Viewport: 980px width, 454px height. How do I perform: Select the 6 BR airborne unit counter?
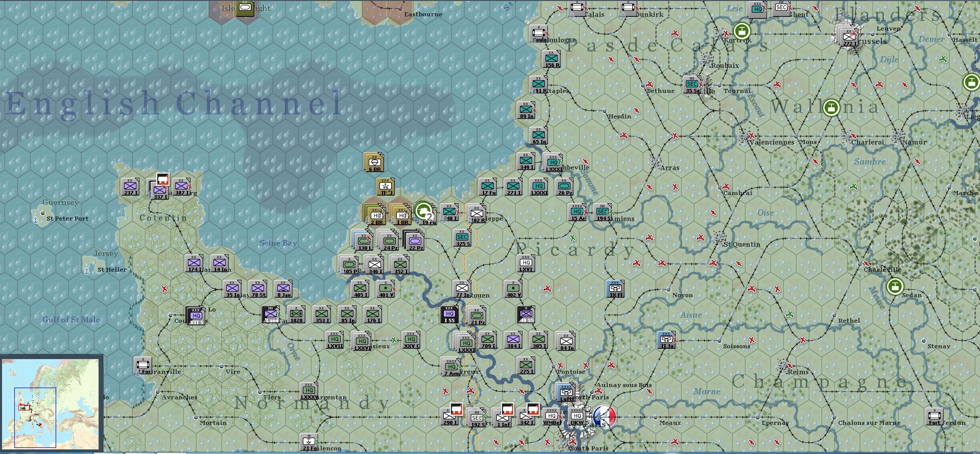point(374,162)
